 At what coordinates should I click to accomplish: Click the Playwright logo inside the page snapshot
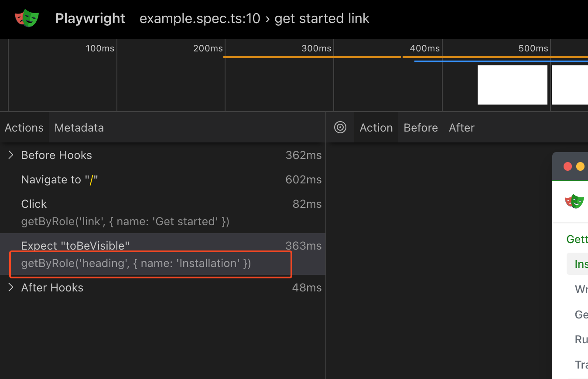pyautogui.click(x=574, y=201)
